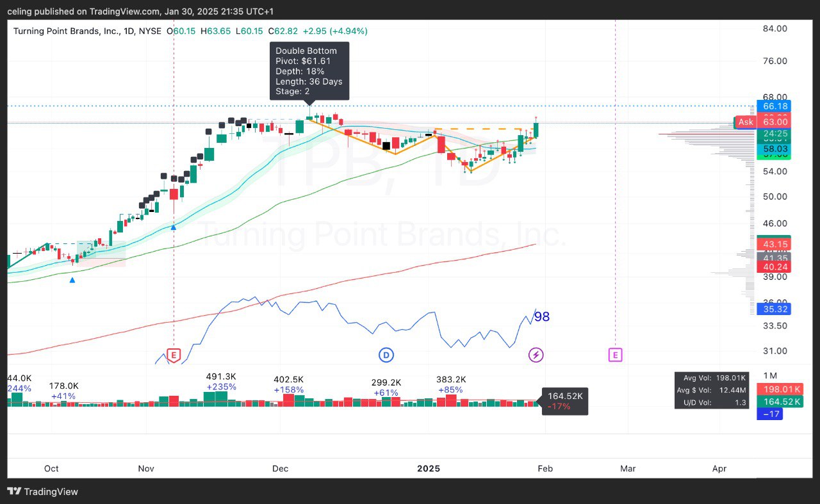Click the Avg Vol statistics table

[x=711, y=389]
